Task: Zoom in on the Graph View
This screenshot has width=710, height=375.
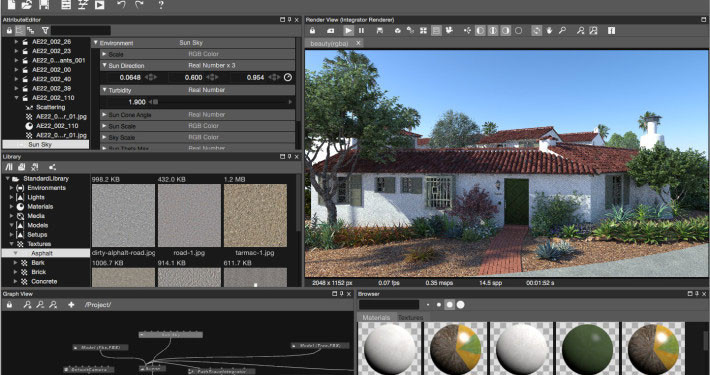Action: (x=27, y=305)
